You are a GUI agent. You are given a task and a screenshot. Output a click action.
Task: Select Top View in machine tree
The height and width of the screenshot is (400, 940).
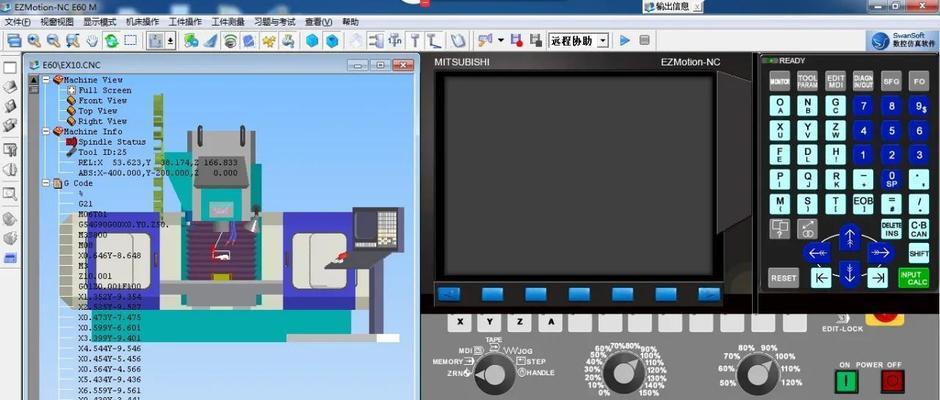click(98, 110)
